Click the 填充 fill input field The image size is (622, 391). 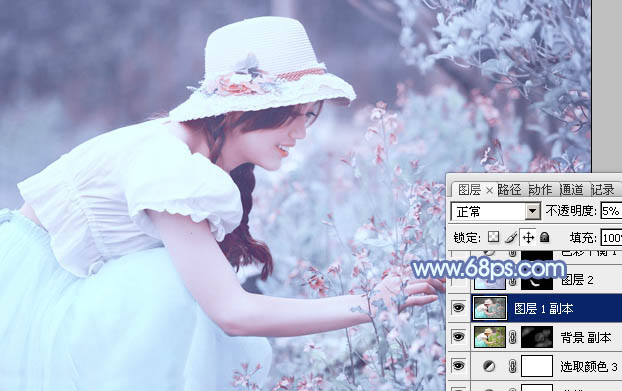tap(611, 238)
